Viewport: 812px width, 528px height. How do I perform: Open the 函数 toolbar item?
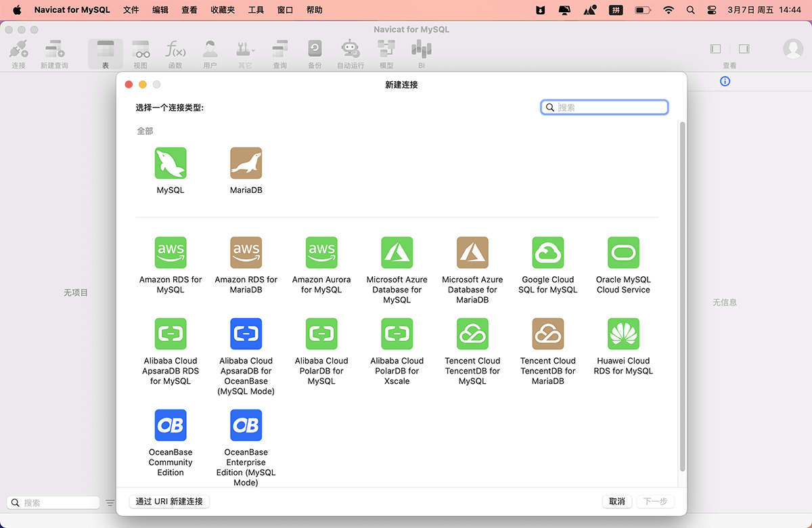pos(175,54)
